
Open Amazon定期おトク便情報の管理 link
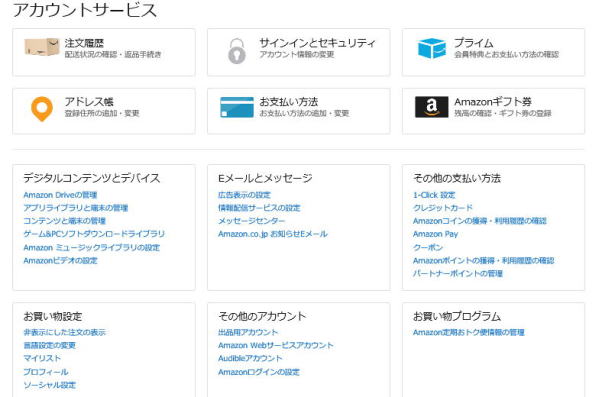point(469,332)
